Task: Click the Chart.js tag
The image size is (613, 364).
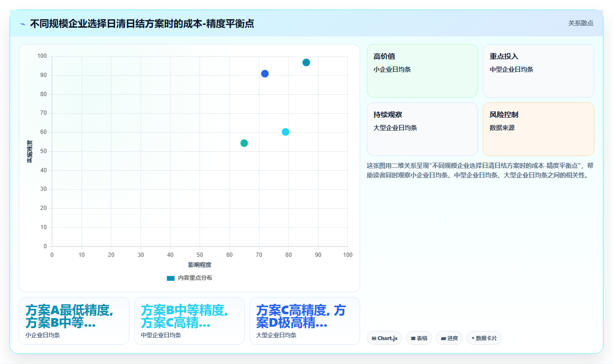Action: click(x=385, y=338)
